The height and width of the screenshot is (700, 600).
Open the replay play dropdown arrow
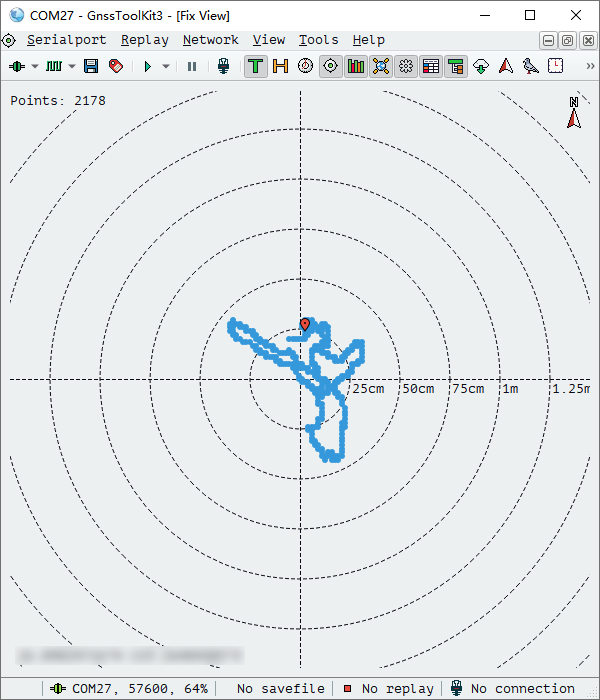[x=166, y=67]
